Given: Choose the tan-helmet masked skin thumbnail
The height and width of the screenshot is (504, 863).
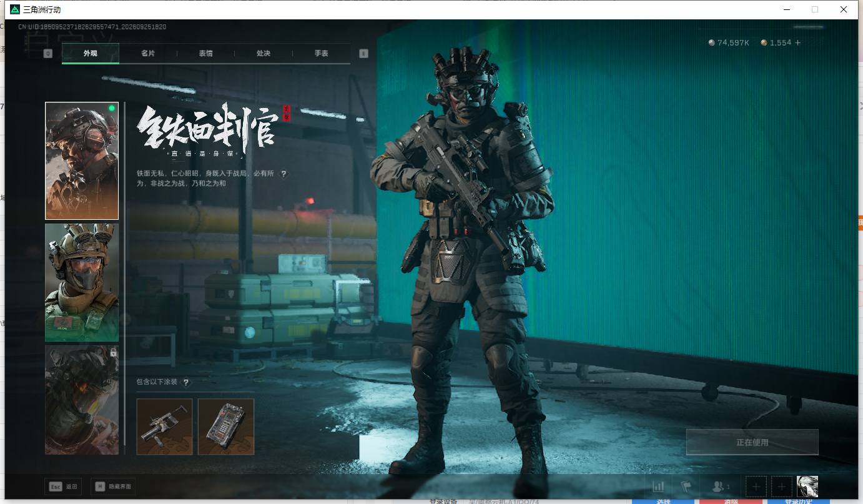Looking at the screenshot, I should [82, 283].
